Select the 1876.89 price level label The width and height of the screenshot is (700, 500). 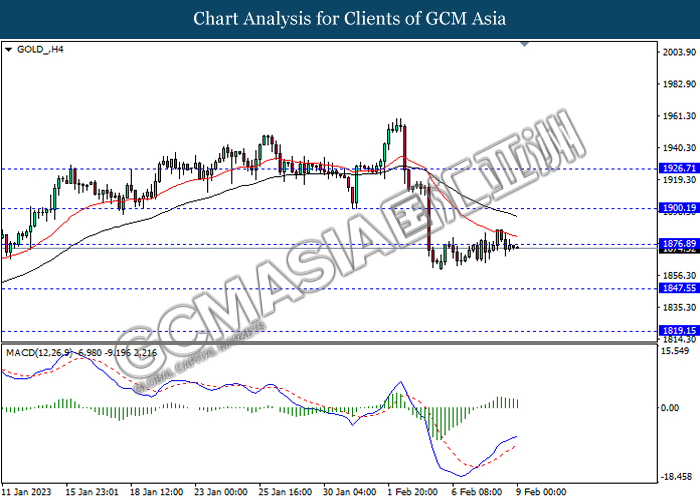(x=679, y=244)
